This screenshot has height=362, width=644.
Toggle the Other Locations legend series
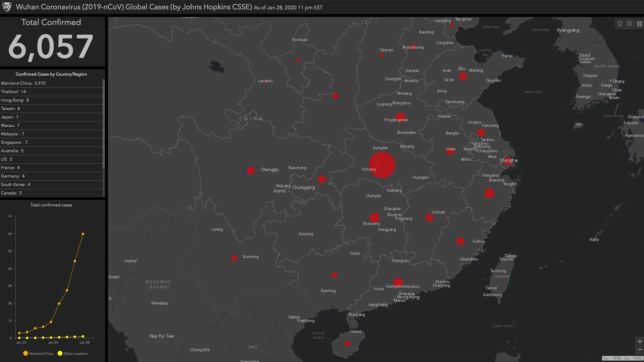pos(72,354)
